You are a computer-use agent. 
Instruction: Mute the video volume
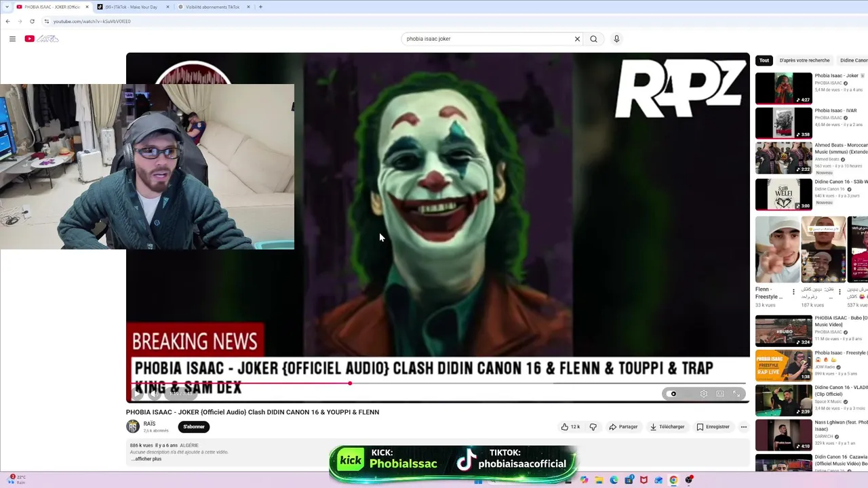coord(155,393)
